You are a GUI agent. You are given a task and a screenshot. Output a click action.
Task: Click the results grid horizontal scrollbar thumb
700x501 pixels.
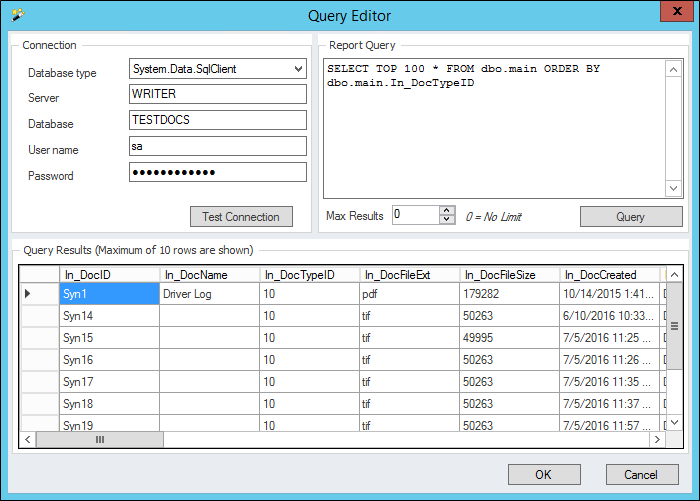(100, 439)
